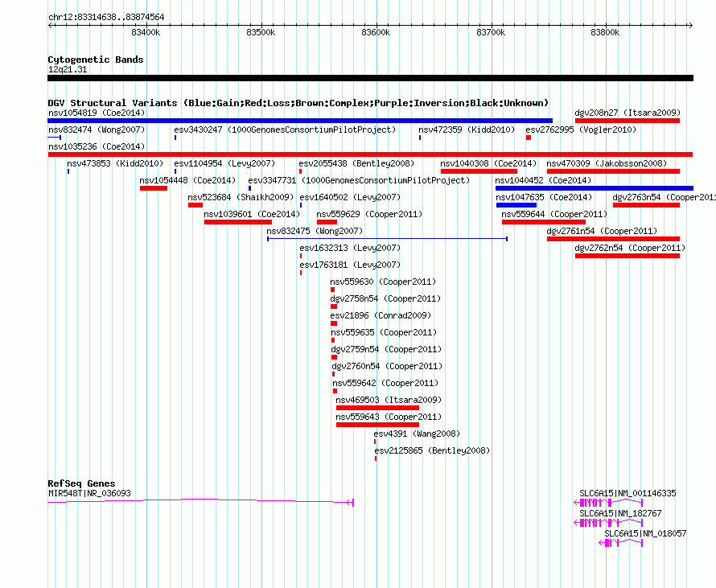The image size is (716, 588).
Task: Click nsv1054448 (Coe2014) label
Action: (187, 180)
